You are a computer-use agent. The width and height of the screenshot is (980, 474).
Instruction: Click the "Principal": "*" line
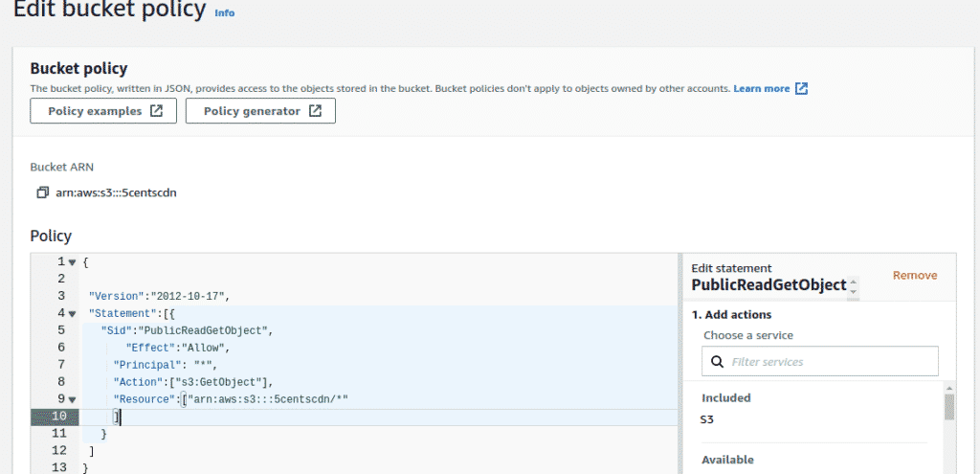(165, 365)
